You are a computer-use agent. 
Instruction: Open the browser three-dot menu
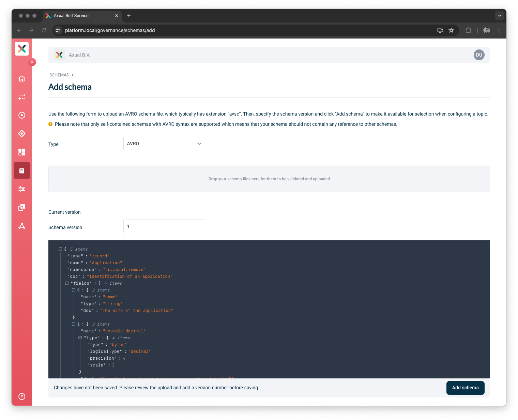499,30
